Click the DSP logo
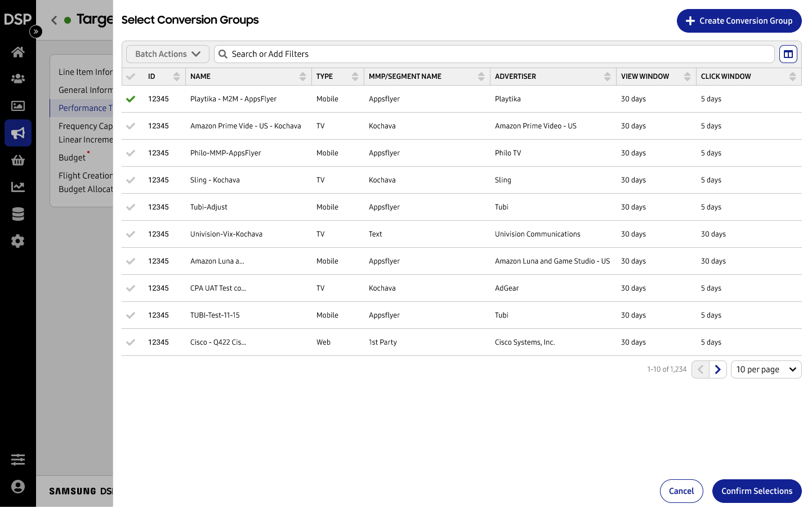812x508 pixels. pyautogui.click(x=17, y=19)
